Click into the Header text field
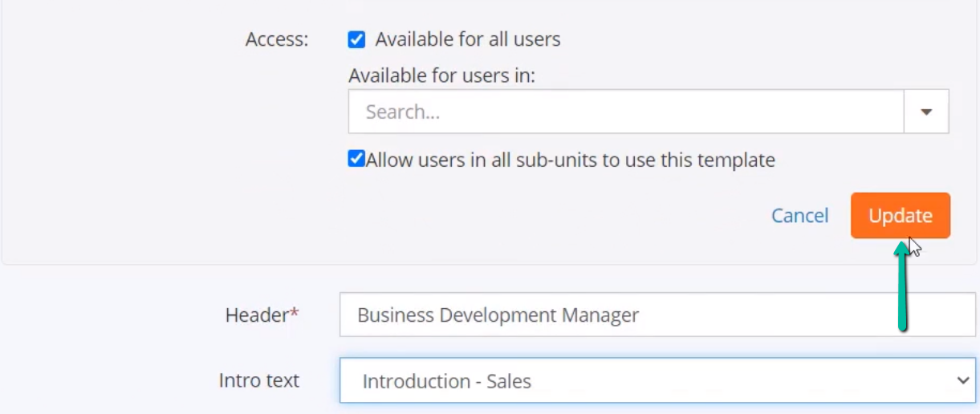 (657, 315)
